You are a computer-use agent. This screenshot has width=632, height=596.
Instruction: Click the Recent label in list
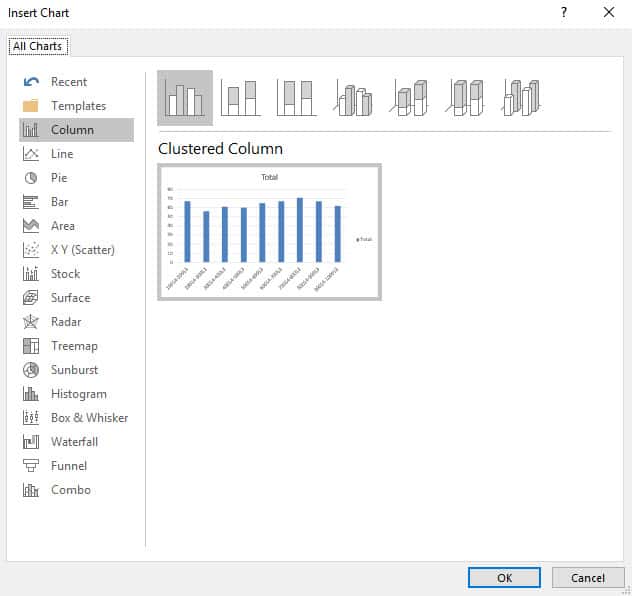click(x=69, y=82)
